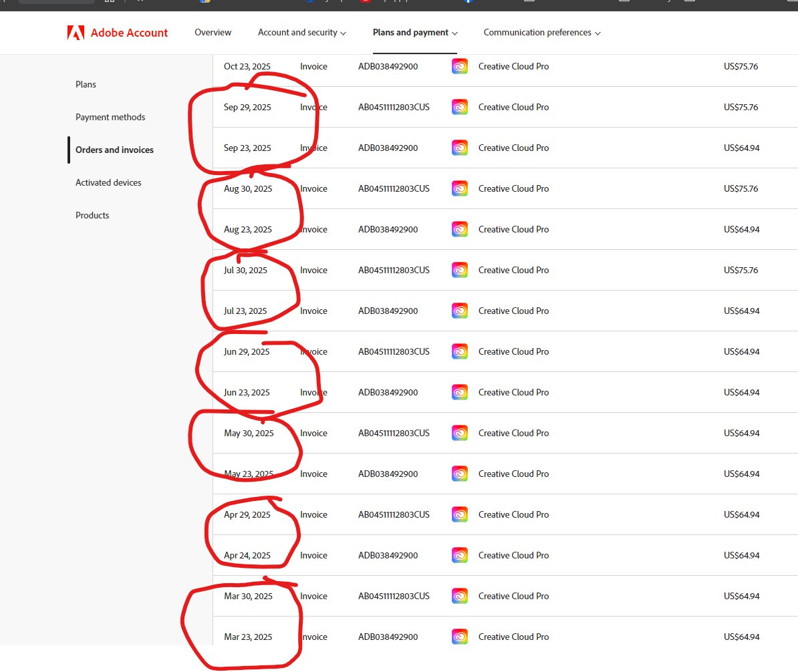Click Creative Cloud icon in Mar 23, 2025 row
Image resolution: width=798 pixels, height=672 pixels.
click(x=460, y=637)
